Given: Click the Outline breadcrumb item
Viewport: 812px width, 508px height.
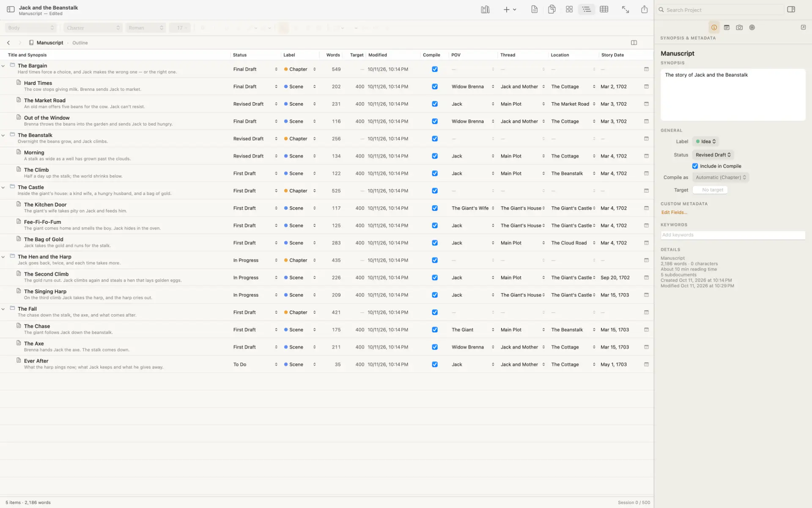Looking at the screenshot, I should point(80,43).
